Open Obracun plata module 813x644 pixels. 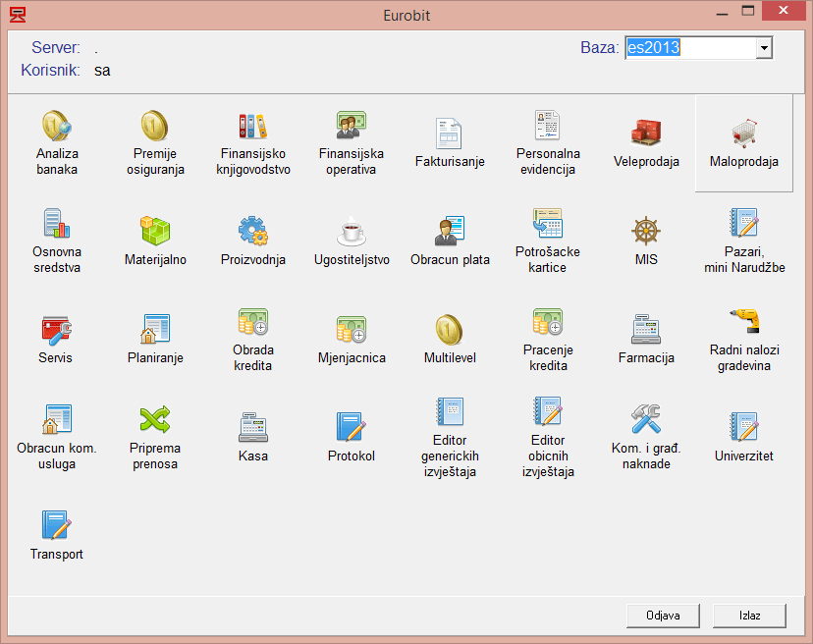click(x=450, y=241)
